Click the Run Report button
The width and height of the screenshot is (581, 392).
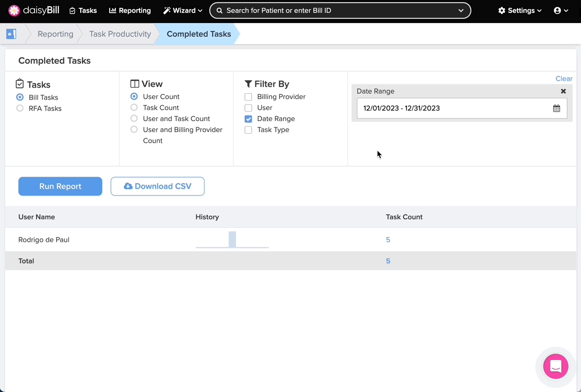[60, 186]
